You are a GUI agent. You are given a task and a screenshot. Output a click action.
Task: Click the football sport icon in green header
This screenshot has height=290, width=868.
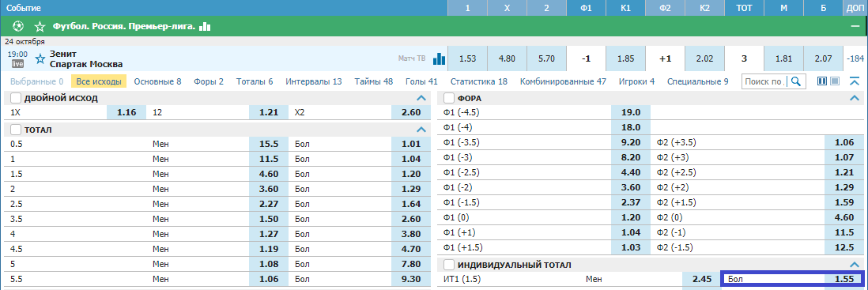pos(17,26)
